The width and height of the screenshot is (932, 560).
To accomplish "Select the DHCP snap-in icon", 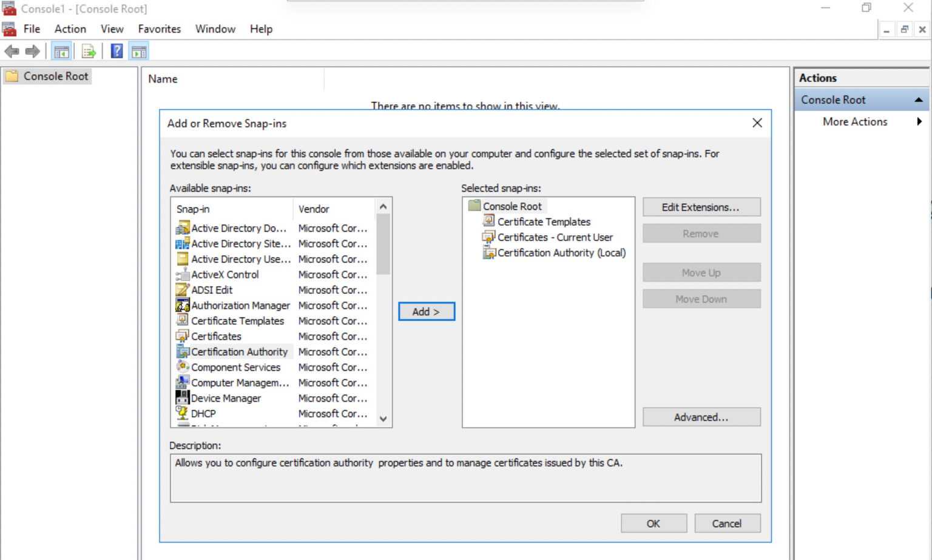I will coord(183,413).
